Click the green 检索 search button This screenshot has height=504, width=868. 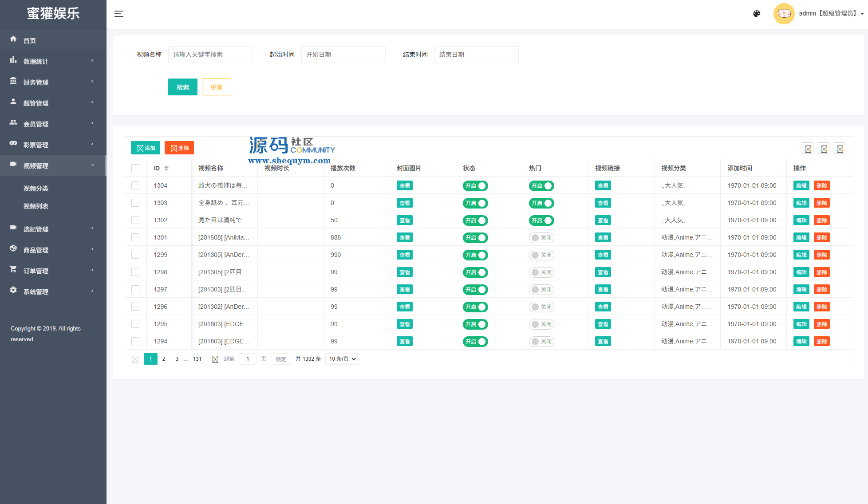182,87
